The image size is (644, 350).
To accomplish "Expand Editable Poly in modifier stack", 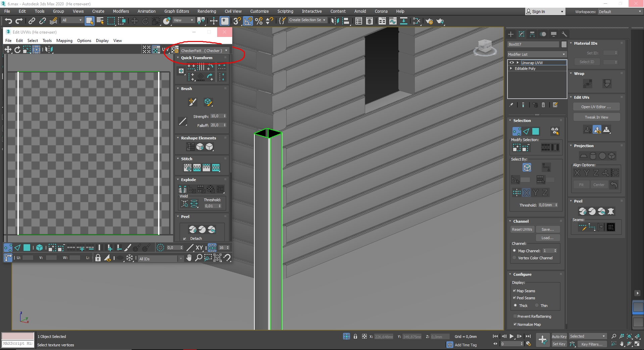I will [x=511, y=69].
